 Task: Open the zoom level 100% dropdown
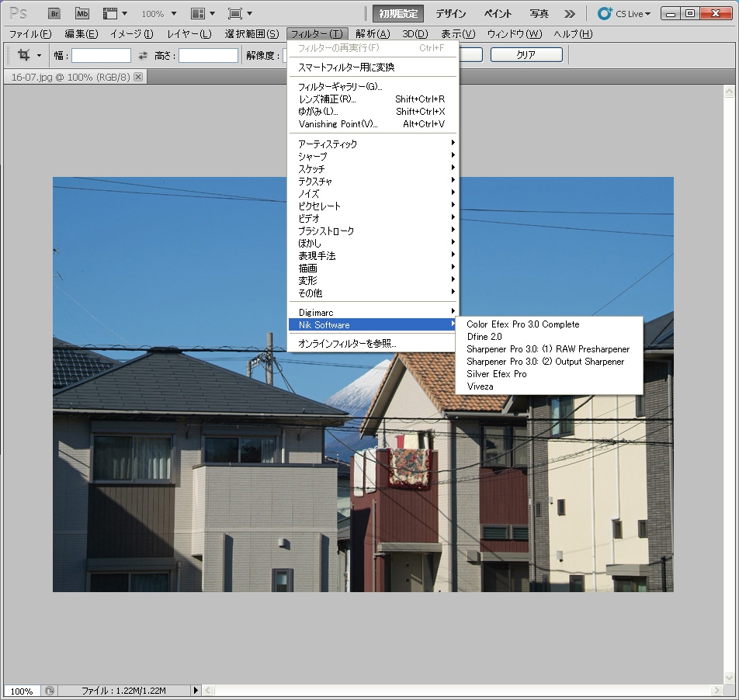158,13
